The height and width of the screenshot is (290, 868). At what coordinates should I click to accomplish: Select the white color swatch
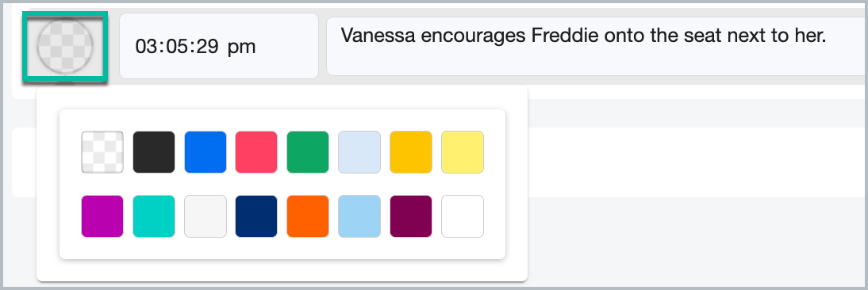pyautogui.click(x=463, y=216)
